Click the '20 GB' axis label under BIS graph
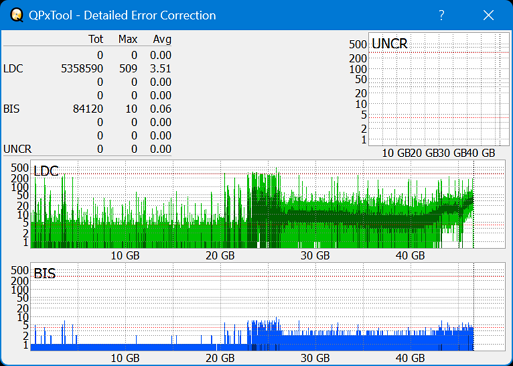 point(220,358)
